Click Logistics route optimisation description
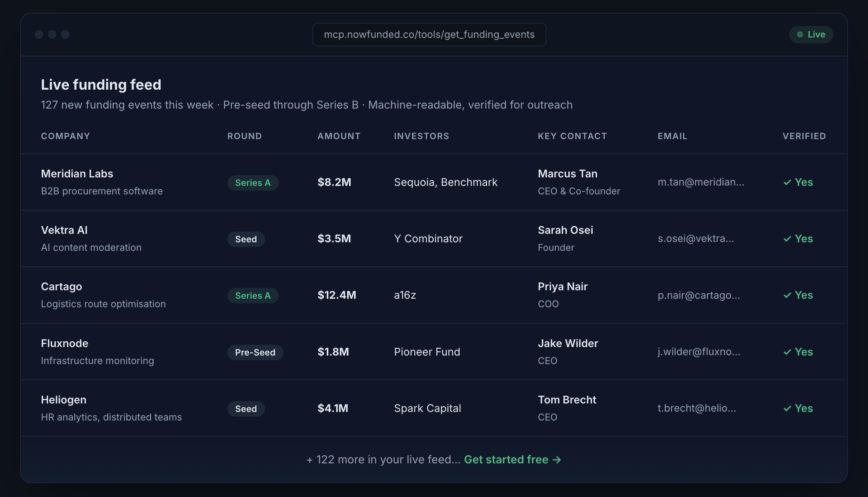 pyautogui.click(x=103, y=304)
